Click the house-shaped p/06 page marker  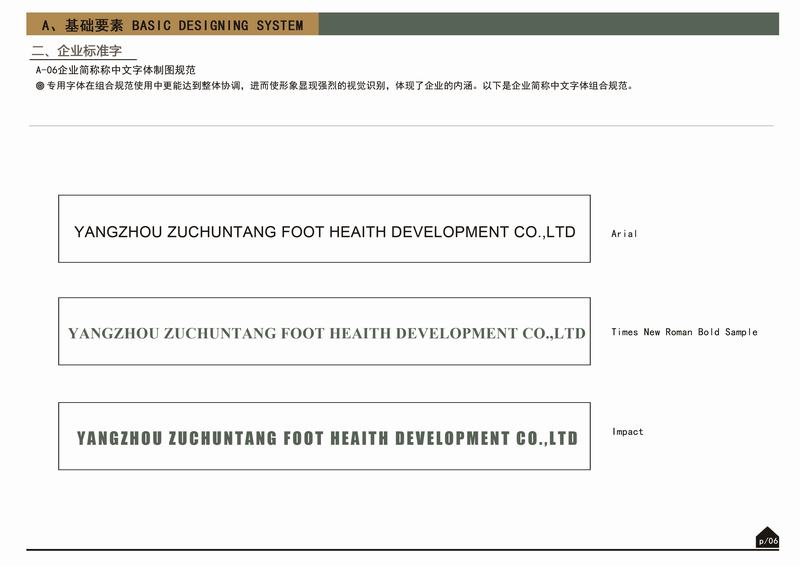coord(767,537)
